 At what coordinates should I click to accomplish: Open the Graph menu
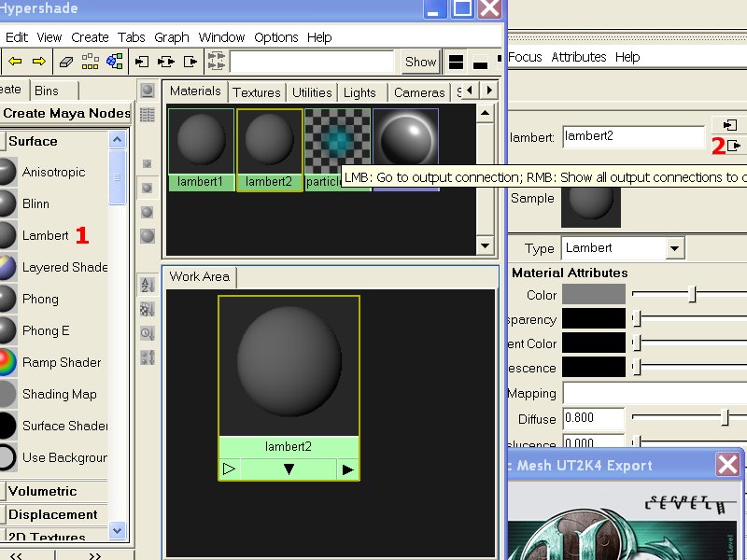(172, 37)
